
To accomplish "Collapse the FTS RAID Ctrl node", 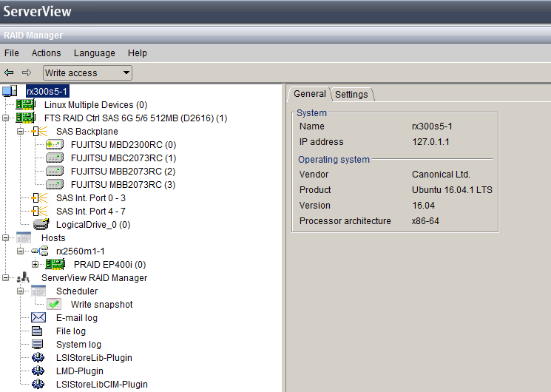I will 6,118.
